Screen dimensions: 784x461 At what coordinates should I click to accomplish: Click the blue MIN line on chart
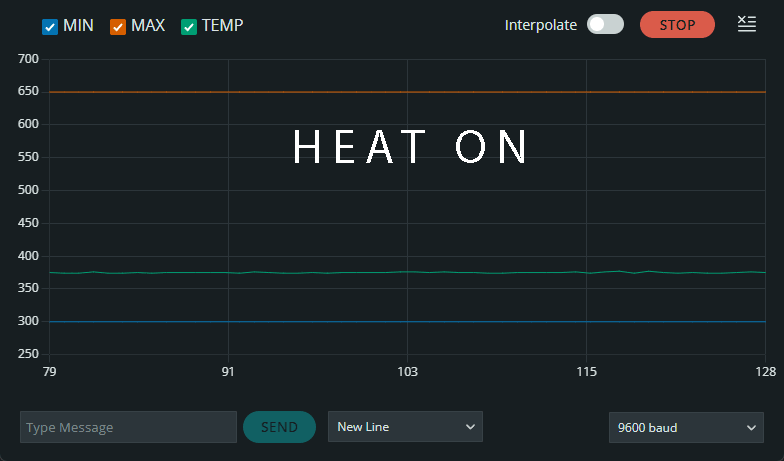coord(408,322)
